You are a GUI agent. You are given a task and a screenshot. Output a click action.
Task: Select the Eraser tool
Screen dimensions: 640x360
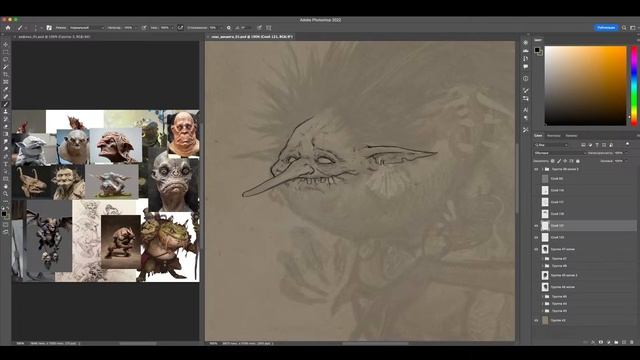[x=6, y=127]
